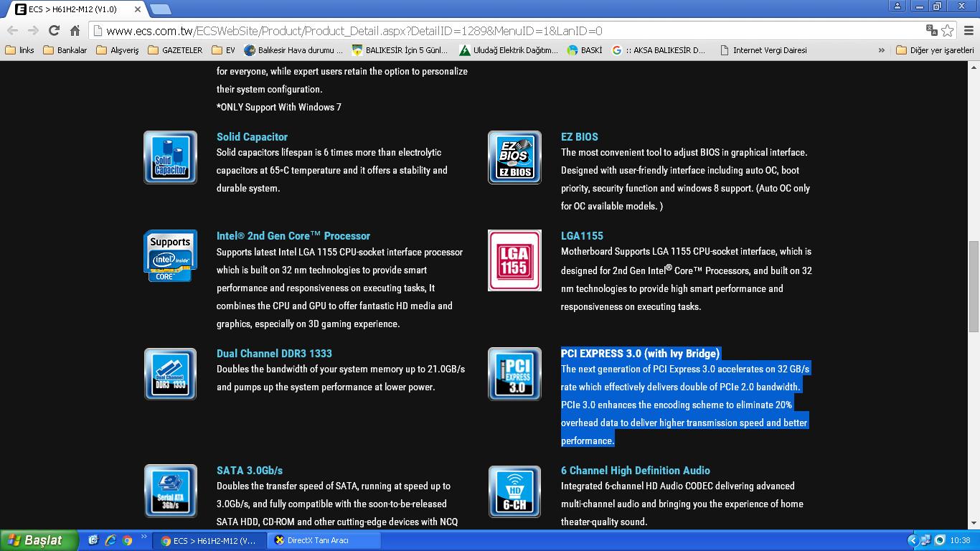Open the 'Alışveriş' bookmark folder
The height and width of the screenshot is (551, 980).
(118, 50)
